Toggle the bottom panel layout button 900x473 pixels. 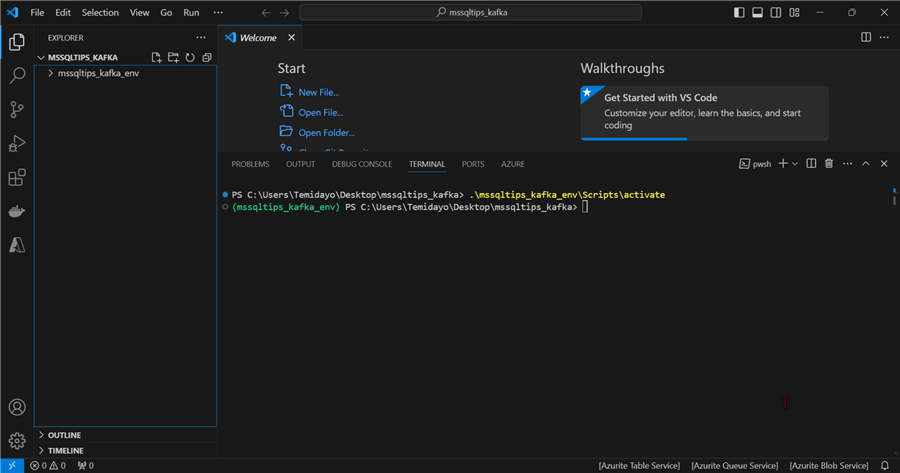pos(758,13)
